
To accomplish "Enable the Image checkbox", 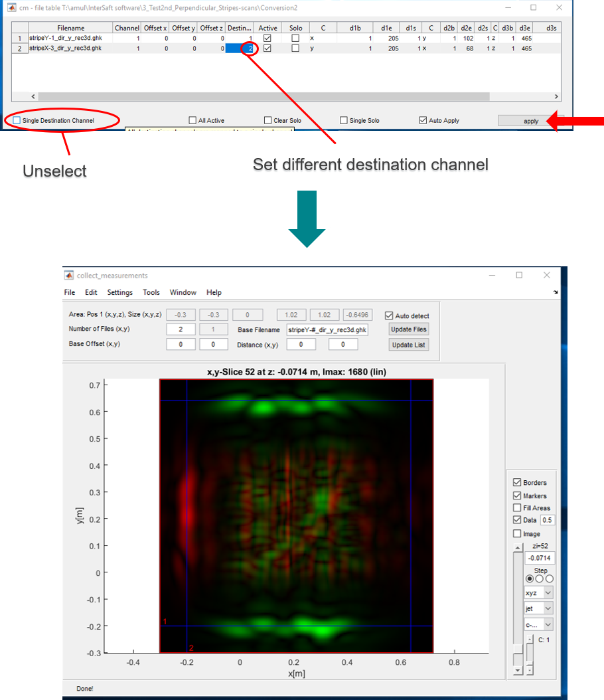I will tap(517, 533).
